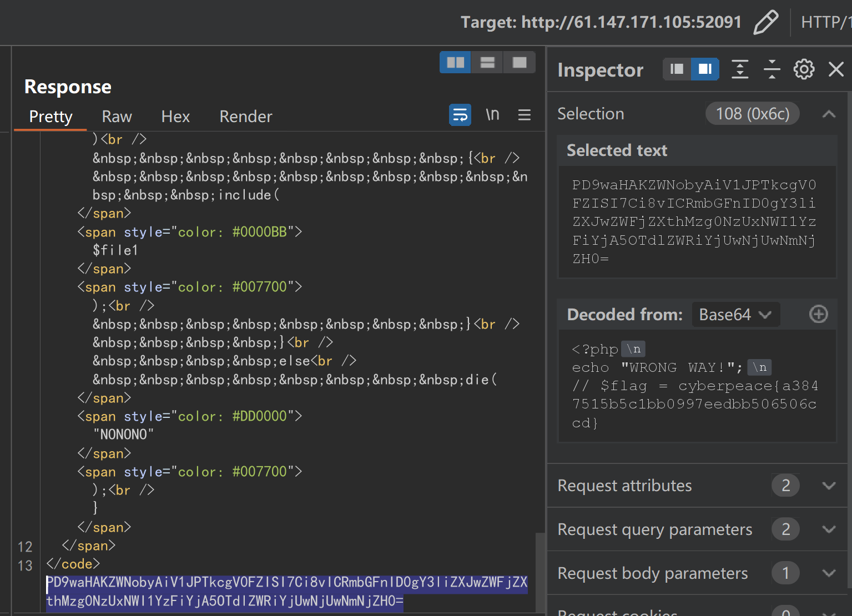The width and height of the screenshot is (852, 616).
Task: Switch to side-by-side split layout
Action: [x=455, y=62]
